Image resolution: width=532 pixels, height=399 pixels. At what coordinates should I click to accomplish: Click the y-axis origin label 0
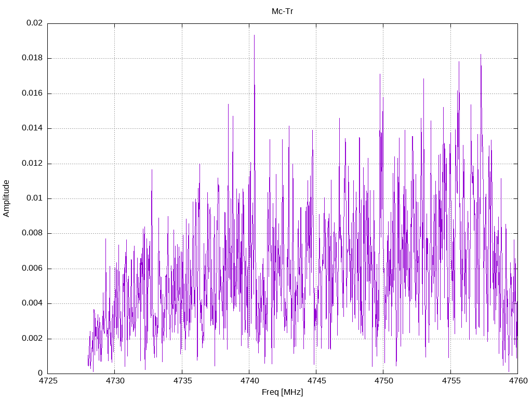41,373
